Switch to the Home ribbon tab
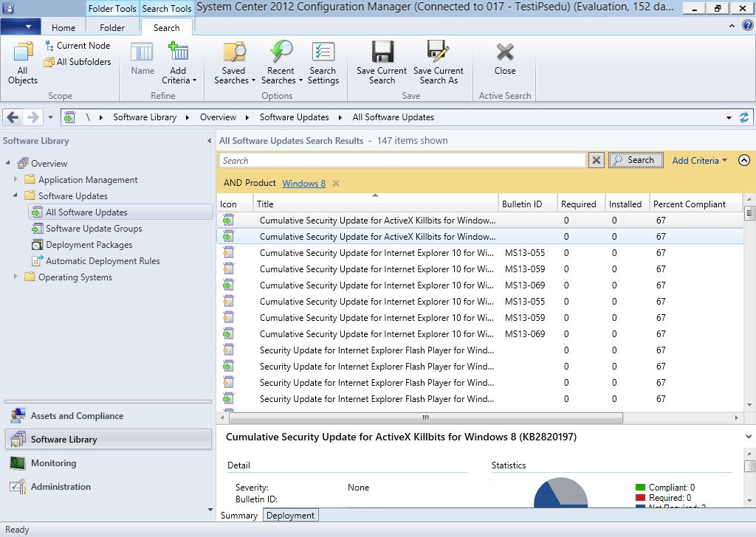The image size is (756, 537). point(63,28)
